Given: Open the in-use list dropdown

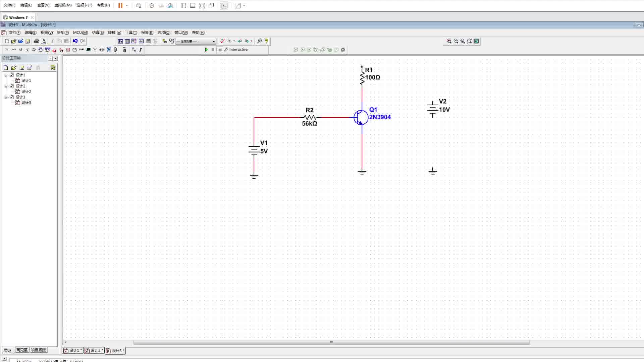Looking at the screenshot, I should (213, 41).
